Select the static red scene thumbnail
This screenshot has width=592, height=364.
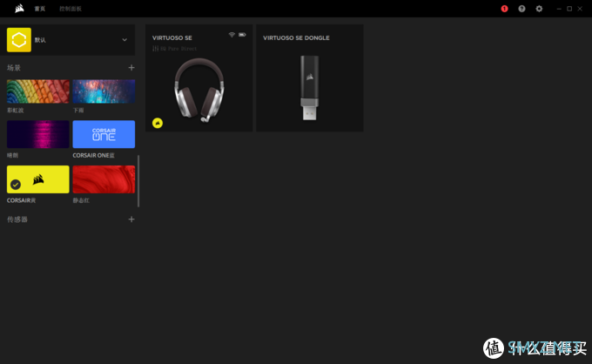coord(104,179)
